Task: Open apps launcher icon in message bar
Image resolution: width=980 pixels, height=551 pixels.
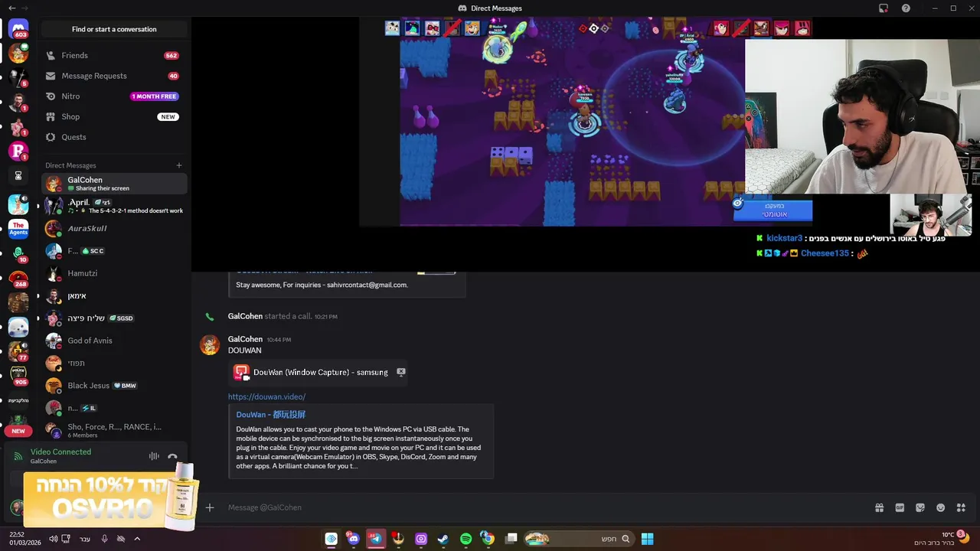Action: pos(961,507)
